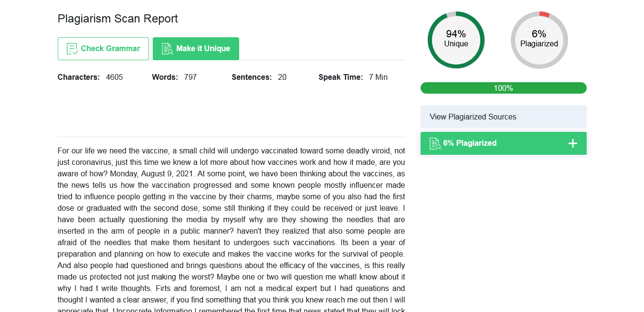Image resolution: width=644 pixels, height=312 pixels.
Task: Open the View Plagiarized Sources tab
Action: click(x=503, y=117)
